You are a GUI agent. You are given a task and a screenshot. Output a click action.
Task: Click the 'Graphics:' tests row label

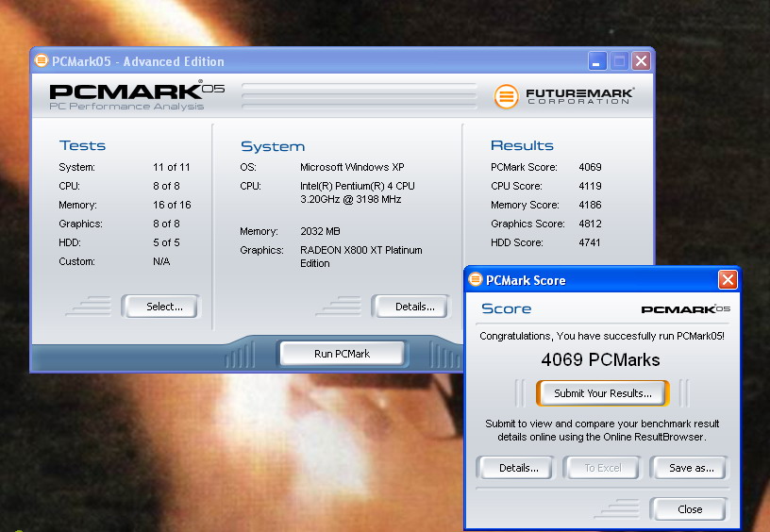coord(80,224)
